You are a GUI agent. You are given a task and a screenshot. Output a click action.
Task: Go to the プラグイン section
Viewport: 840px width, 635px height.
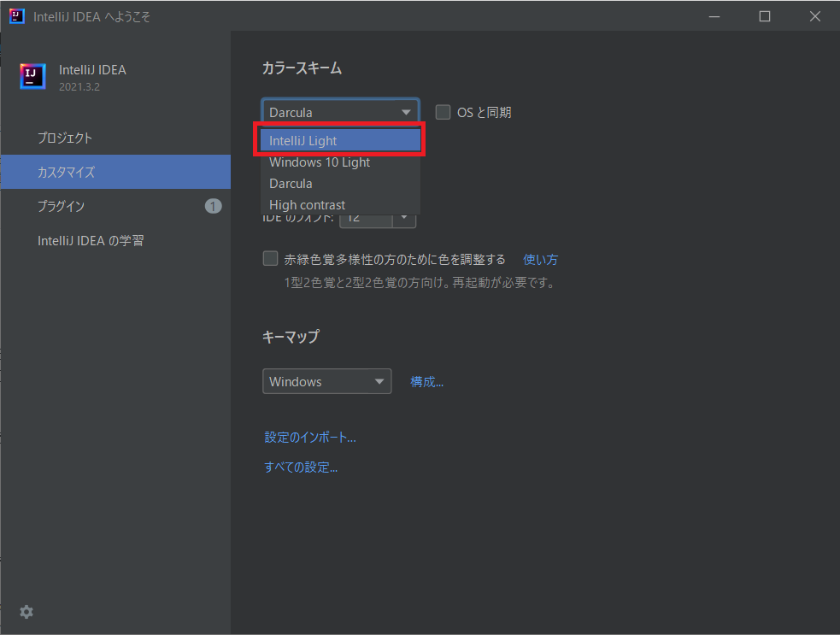tap(115, 206)
